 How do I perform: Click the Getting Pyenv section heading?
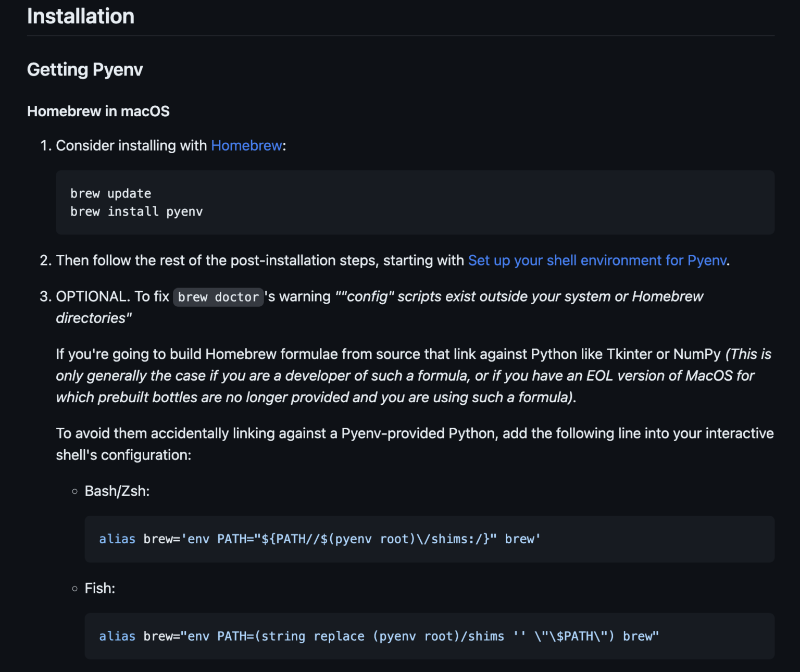(x=85, y=69)
